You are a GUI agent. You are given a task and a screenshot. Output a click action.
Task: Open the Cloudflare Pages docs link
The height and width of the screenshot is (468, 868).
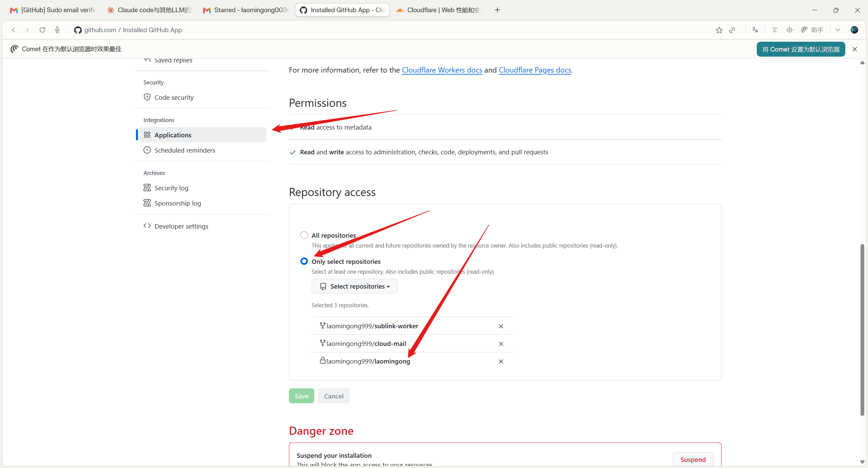[x=535, y=70]
